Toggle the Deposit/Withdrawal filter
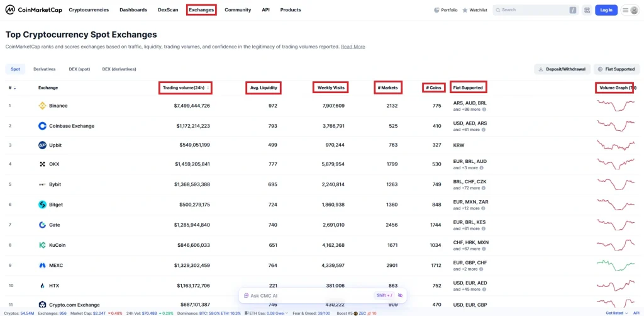The height and width of the screenshot is (316, 644). point(562,69)
